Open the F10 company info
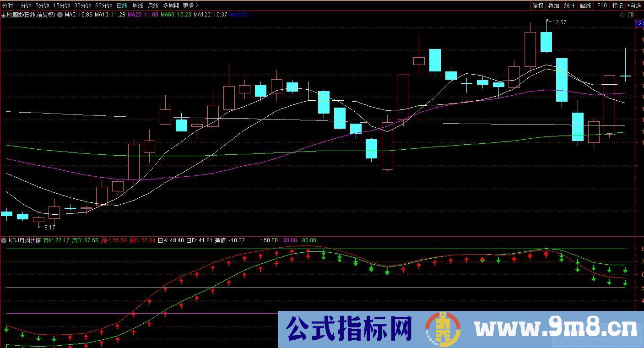The height and width of the screenshot is (348, 644). pos(602,5)
